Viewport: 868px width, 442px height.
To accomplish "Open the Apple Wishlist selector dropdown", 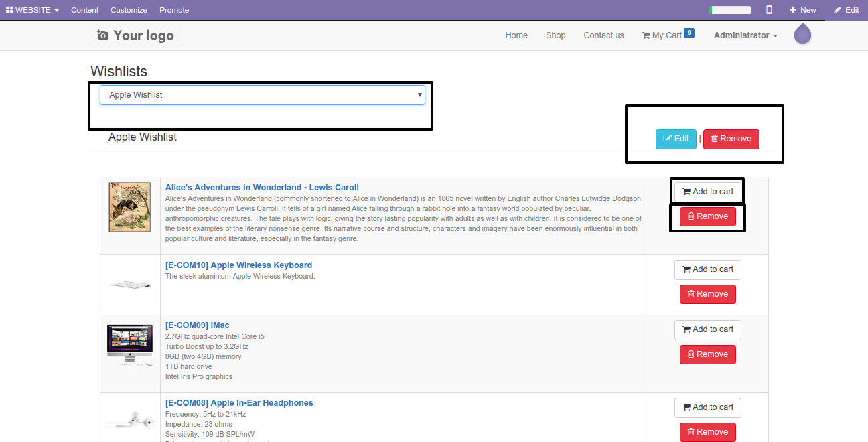I will tap(263, 95).
